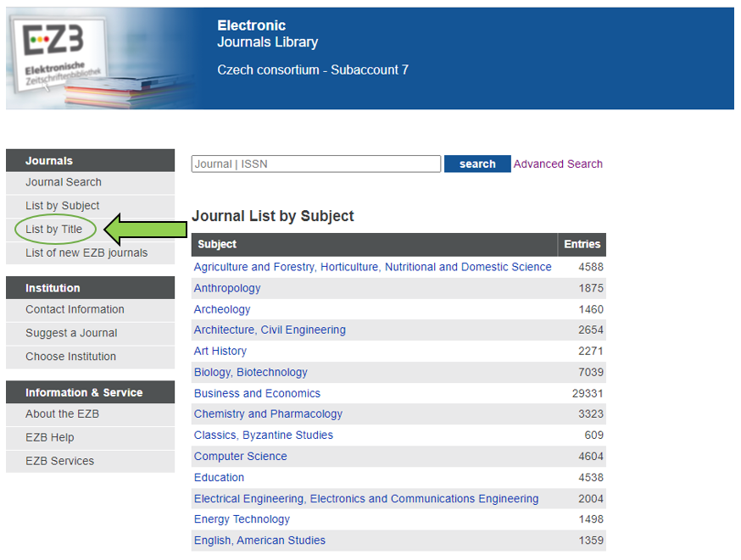Click entry count 1875

tap(591, 289)
